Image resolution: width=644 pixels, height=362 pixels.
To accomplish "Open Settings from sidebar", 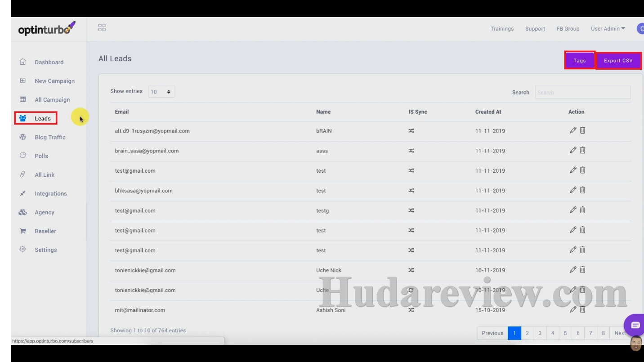I will click(46, 250).
